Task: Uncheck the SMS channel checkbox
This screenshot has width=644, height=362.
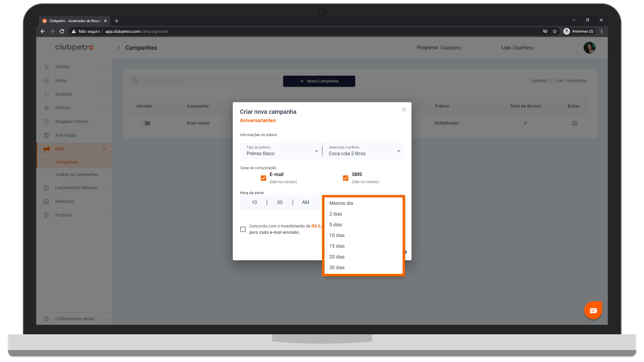Action: (x=345, y=178)
